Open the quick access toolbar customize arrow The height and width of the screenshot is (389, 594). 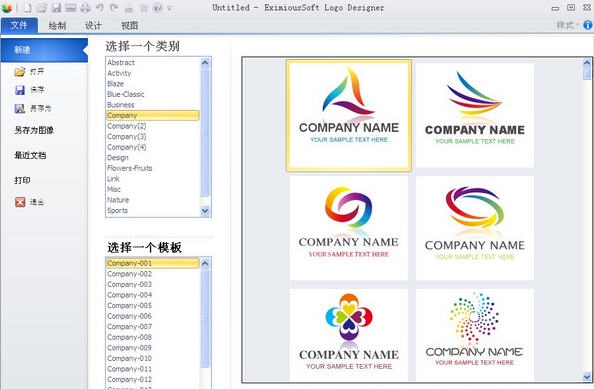[169, 8]
